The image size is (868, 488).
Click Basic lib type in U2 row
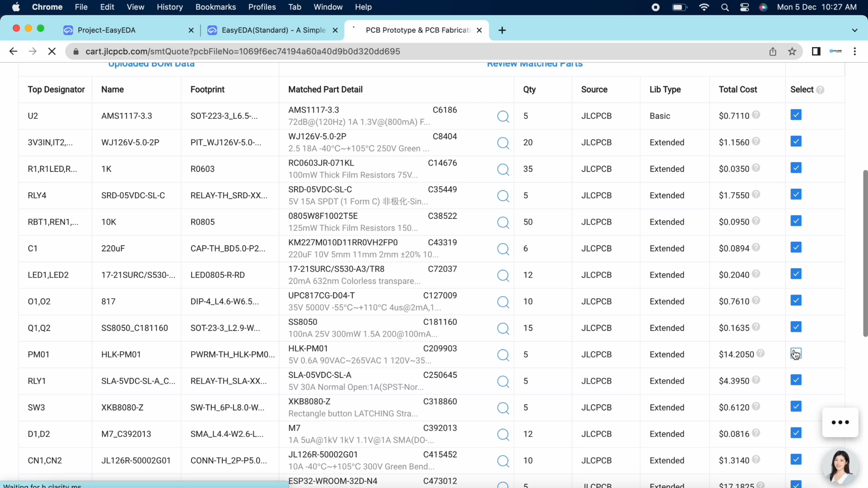660,116
